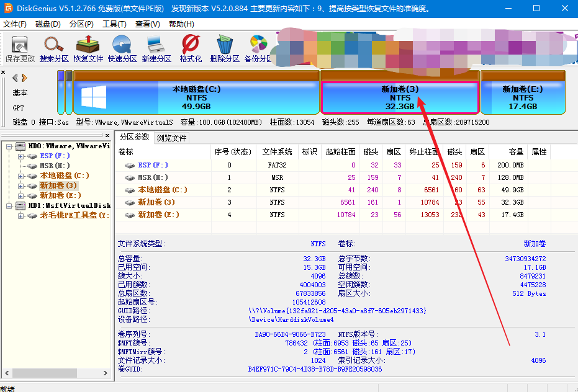Image resolution: width=578 pixels, height=392 pixels.
Task: Click the tree panel horizontal scrollbar thumb
Action: tap(45, 373)
